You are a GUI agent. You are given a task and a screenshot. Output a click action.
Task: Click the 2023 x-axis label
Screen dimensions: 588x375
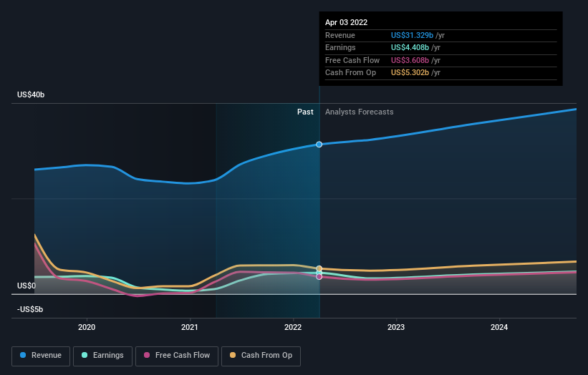pos(396,327)
